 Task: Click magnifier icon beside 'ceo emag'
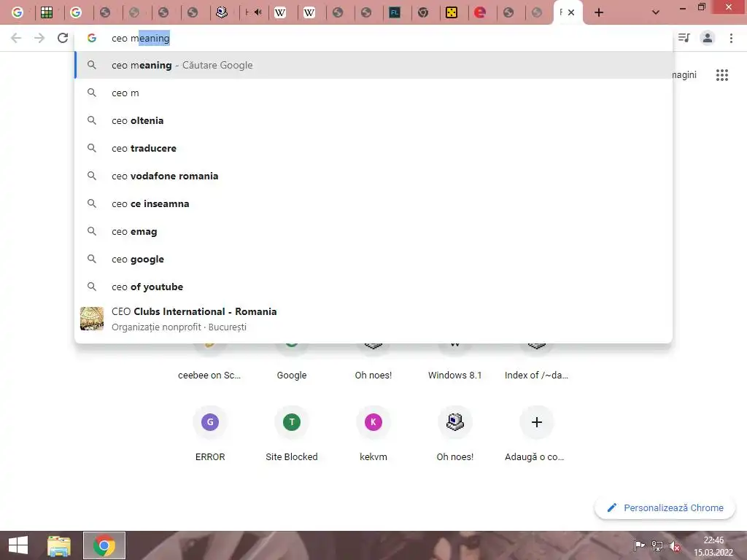92,231
